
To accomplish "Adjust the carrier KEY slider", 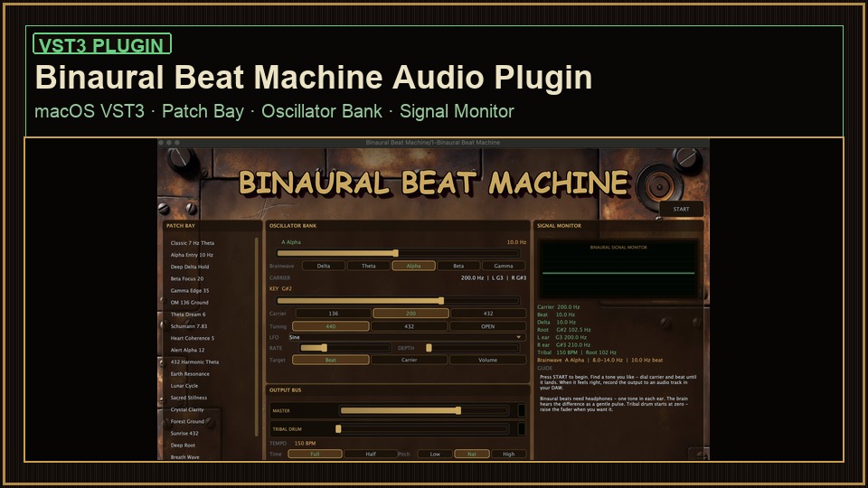I will pyautogui.click(x=398, y=301).
